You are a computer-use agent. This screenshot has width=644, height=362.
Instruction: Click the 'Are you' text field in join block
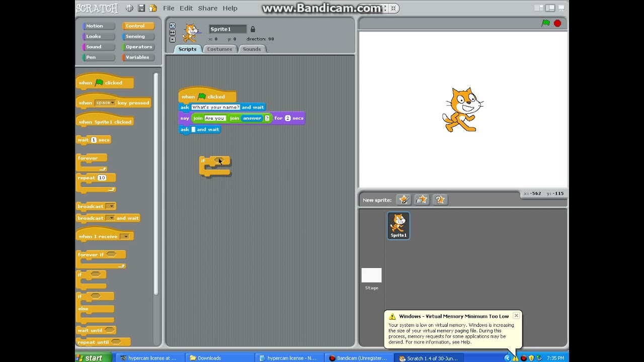[215, 118]
